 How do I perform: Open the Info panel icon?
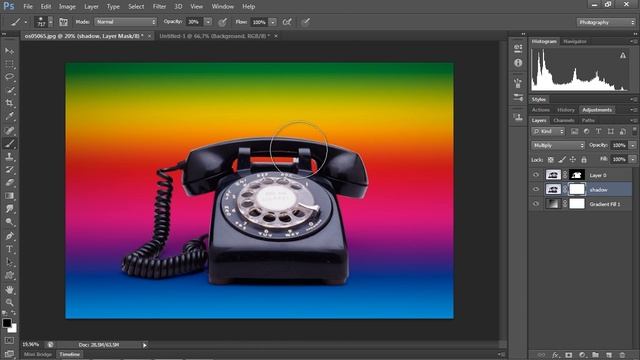[x=518, y=63]
